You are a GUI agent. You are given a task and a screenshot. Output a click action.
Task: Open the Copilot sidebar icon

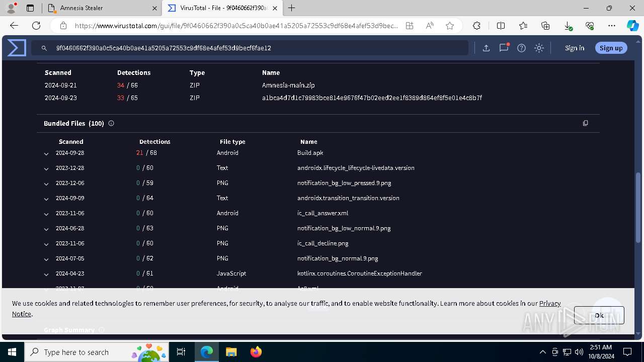(632, 26)
